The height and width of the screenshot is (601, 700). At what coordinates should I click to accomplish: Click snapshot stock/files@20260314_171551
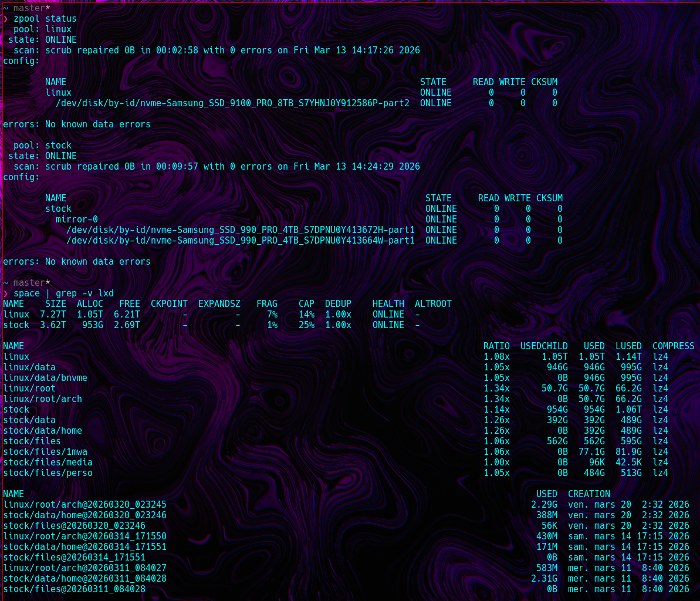[x=74, y=557]
